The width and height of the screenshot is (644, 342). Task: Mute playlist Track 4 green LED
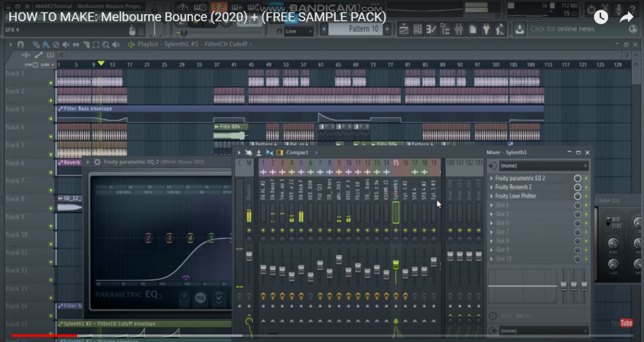51,136
